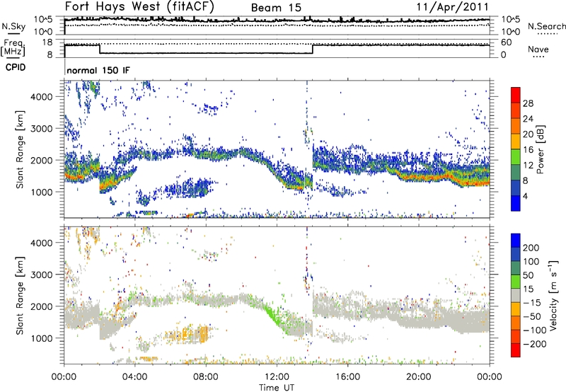Click the '4000' tick on power panel
Image resolution: width=566 pixels, height=392 pixels.
pos(42,97)
